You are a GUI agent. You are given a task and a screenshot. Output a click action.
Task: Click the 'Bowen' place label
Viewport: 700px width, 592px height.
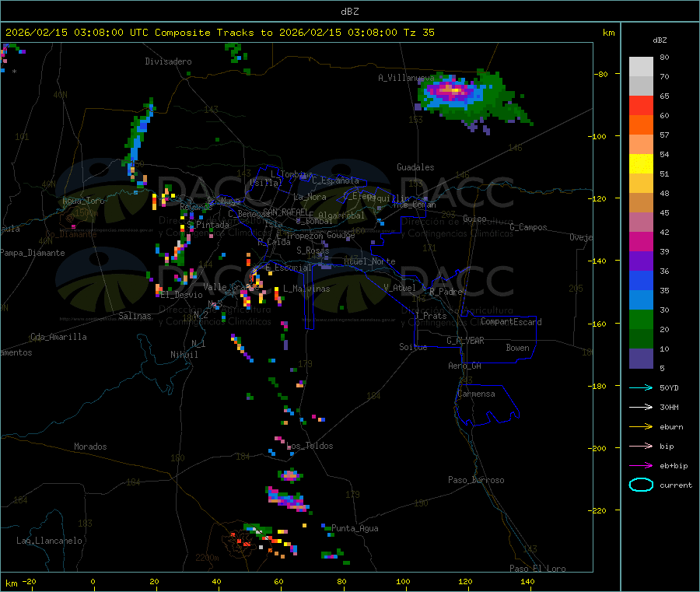[x=517, y=348]
